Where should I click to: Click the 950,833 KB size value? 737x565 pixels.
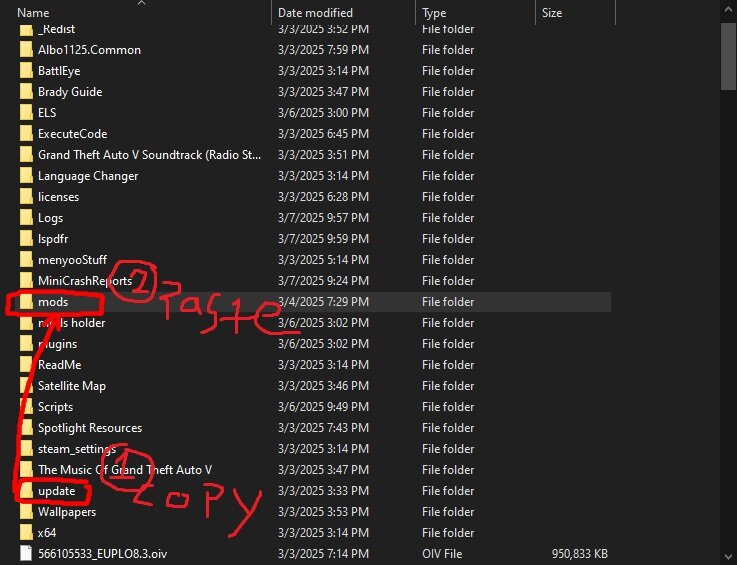click(580, 554)
